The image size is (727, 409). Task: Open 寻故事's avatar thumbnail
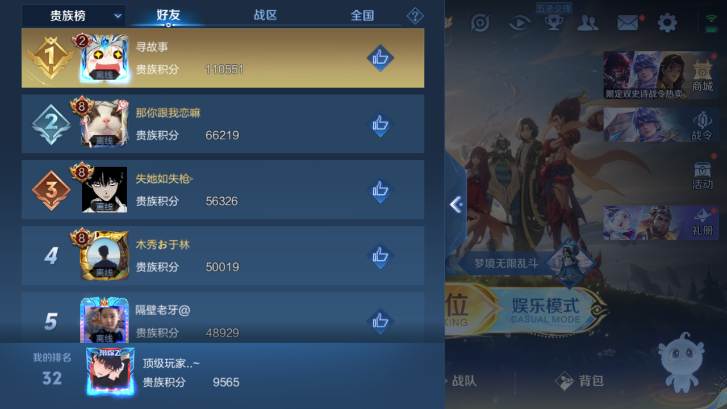click(105, 58)
